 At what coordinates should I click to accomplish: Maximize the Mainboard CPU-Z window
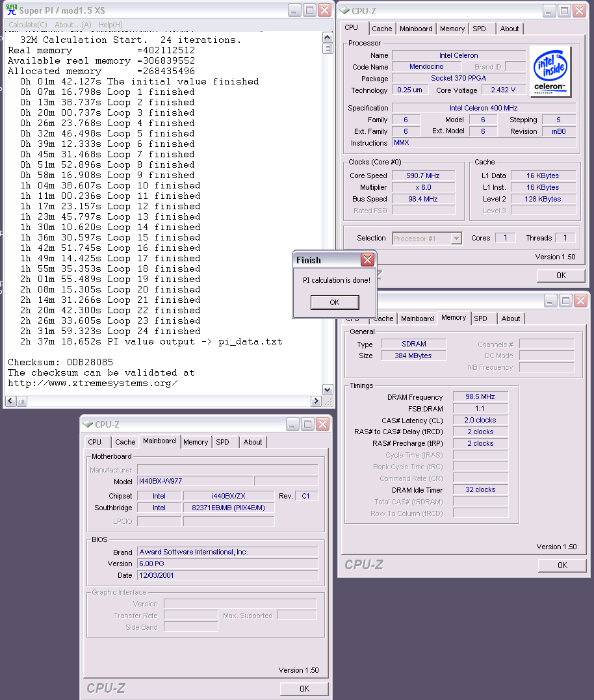307,424
